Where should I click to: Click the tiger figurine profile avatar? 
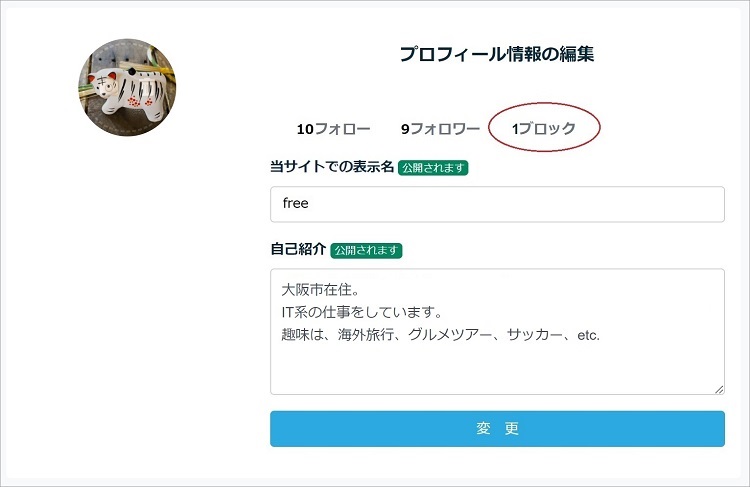(127, 88)
